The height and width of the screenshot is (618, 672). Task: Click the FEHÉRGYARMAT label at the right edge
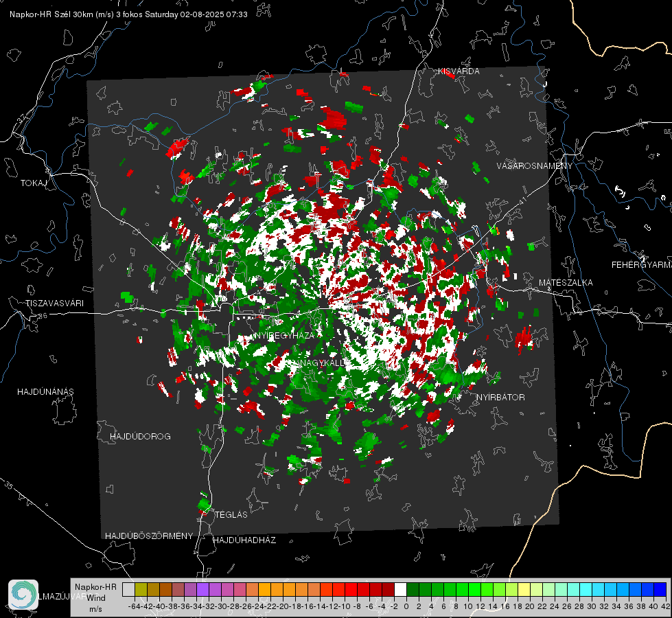coord(641,265)
